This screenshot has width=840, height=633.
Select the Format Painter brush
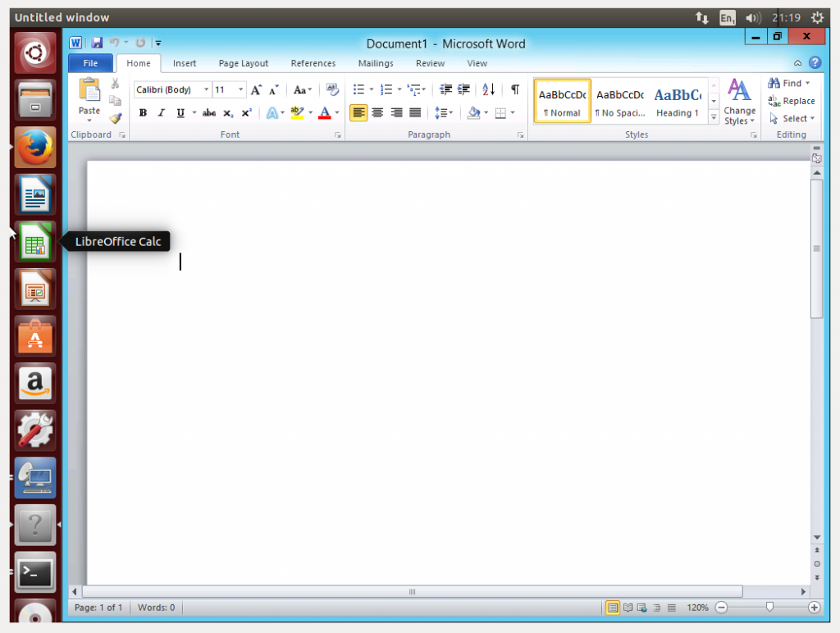[115, 118]
